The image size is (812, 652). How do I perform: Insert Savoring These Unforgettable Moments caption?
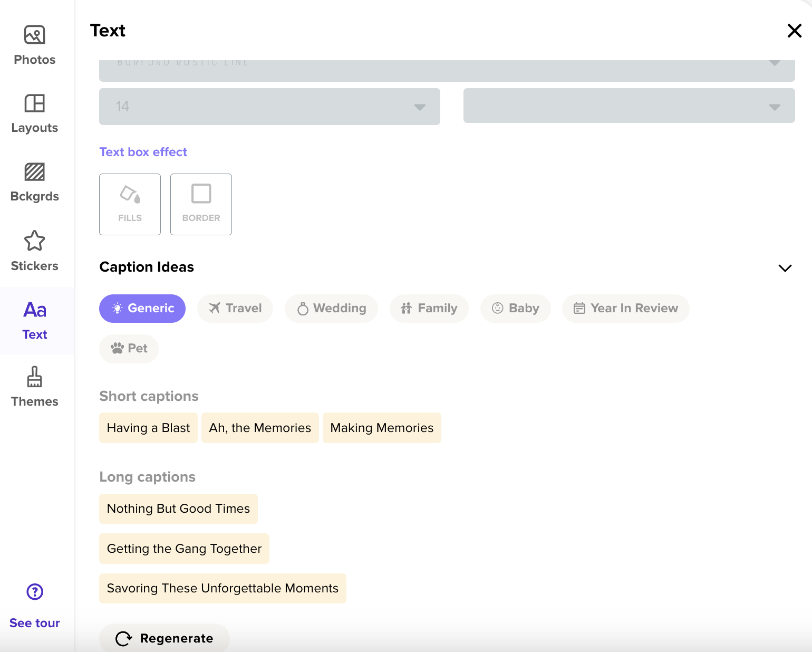click(x=223, y=588)
